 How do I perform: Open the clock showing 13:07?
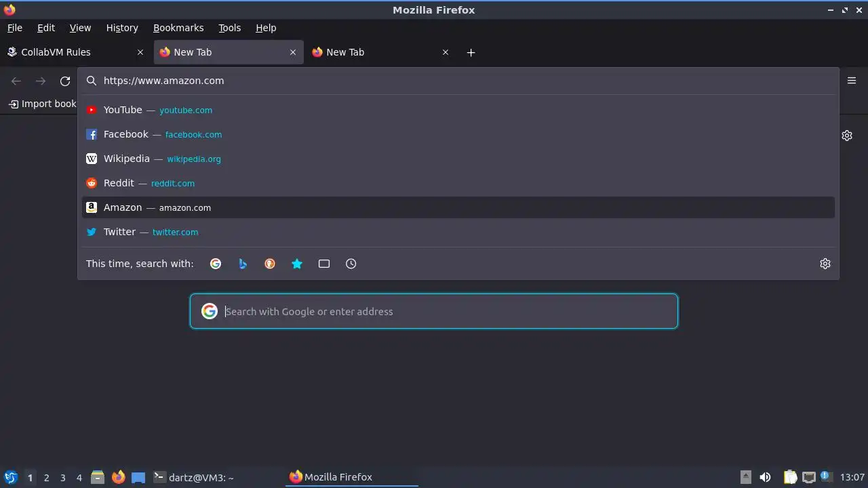(x=852, y=477)
